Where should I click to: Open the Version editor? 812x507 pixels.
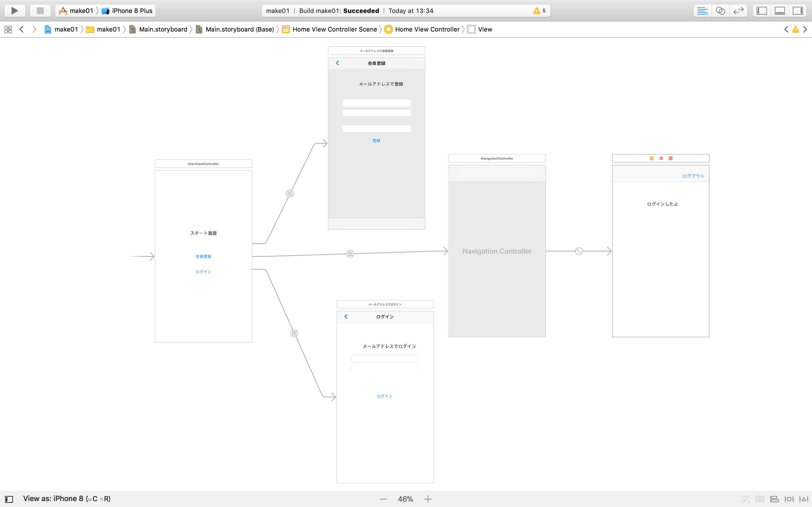(x=738, y=11)
